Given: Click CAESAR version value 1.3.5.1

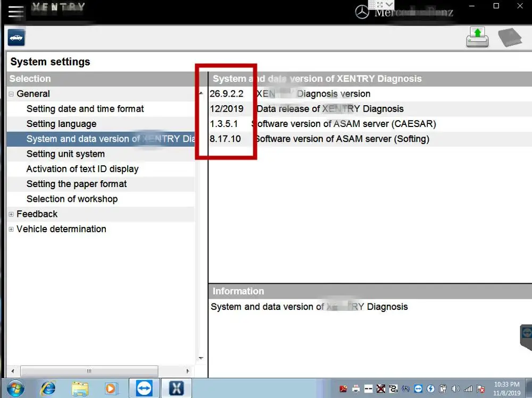Looking at the screenshot, I should tap(223, 124).
